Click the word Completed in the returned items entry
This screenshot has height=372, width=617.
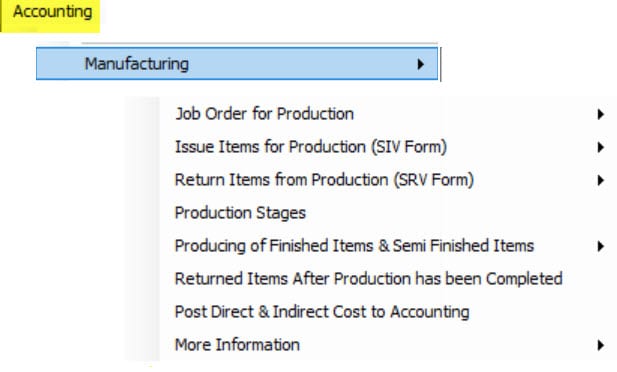[x=524, y=279]
